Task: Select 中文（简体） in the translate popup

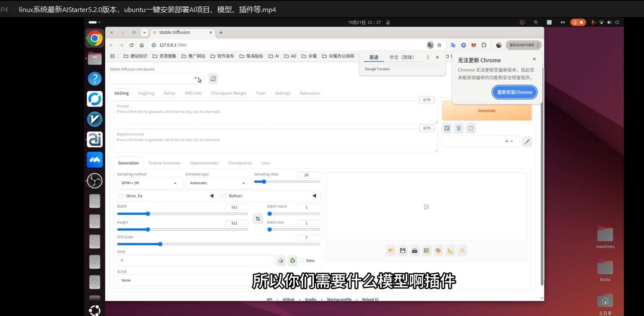Action: click(x=402, y=58)
